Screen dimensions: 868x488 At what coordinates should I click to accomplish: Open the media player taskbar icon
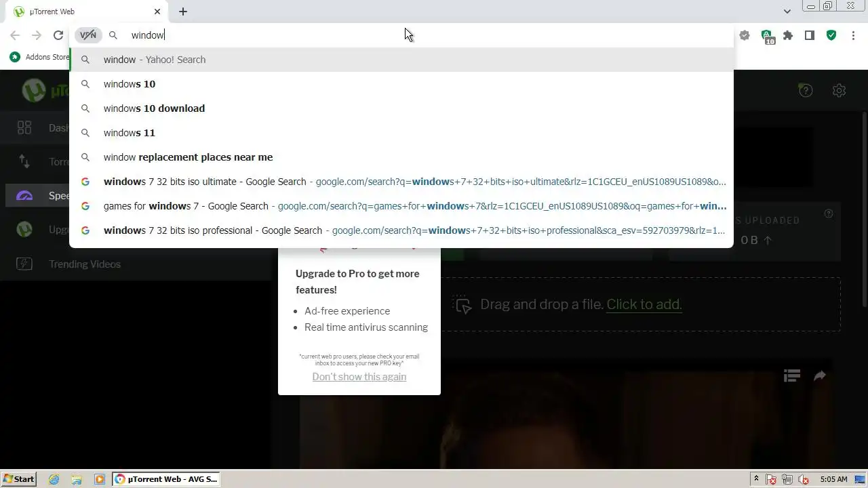coord(100,479)
